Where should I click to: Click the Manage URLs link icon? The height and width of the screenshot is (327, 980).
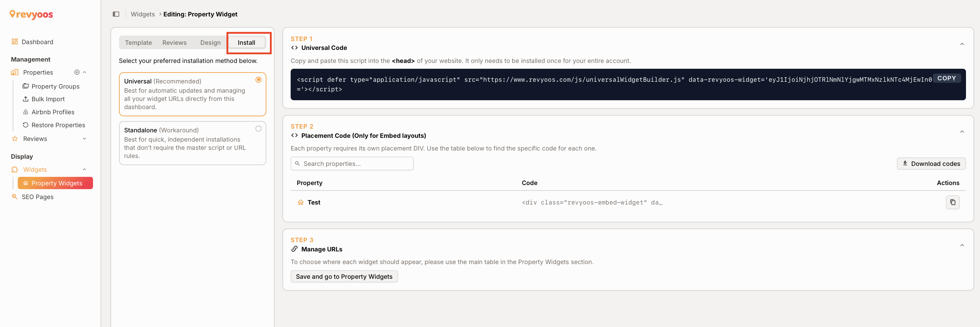[294, 249]
